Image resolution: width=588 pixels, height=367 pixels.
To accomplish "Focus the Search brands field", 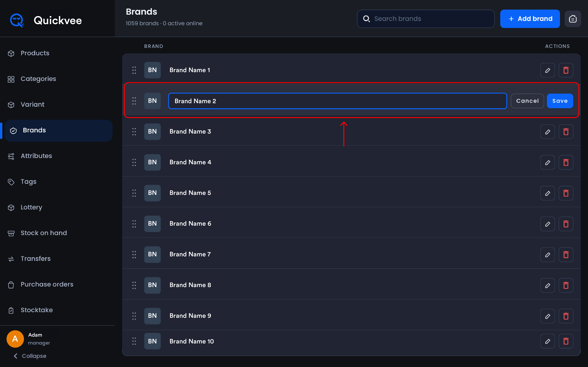I will click(426, 19).
